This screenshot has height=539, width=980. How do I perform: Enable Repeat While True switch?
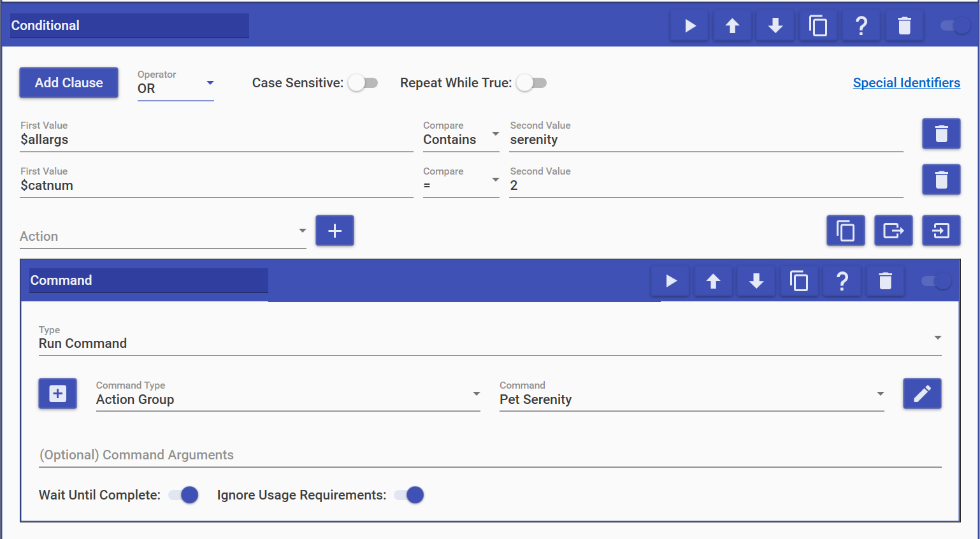click(531, 83)
